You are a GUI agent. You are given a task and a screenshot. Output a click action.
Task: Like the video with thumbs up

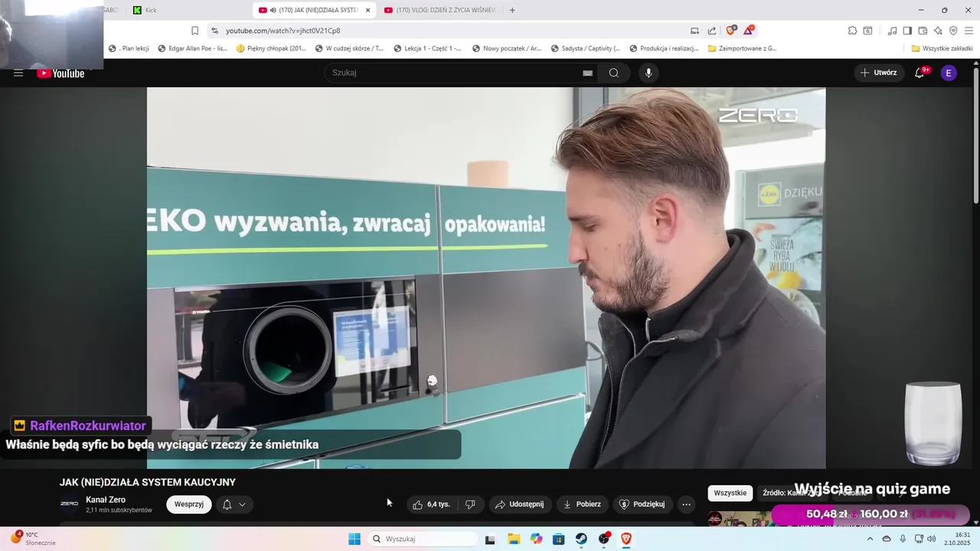point(432,504)
